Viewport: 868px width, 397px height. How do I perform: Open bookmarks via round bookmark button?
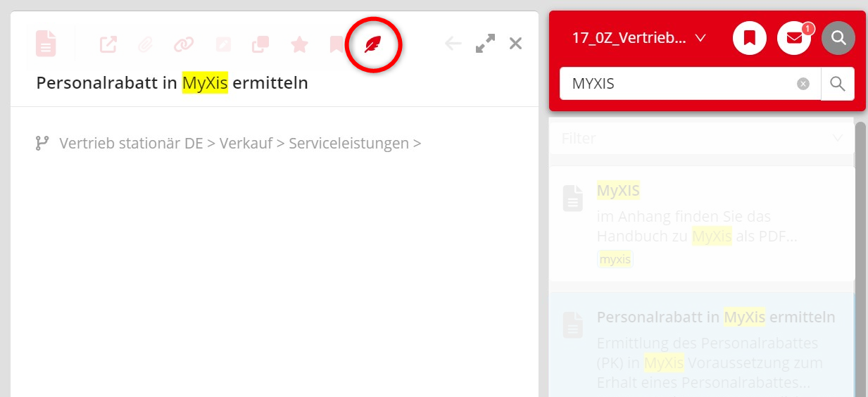tap(750, 38)
